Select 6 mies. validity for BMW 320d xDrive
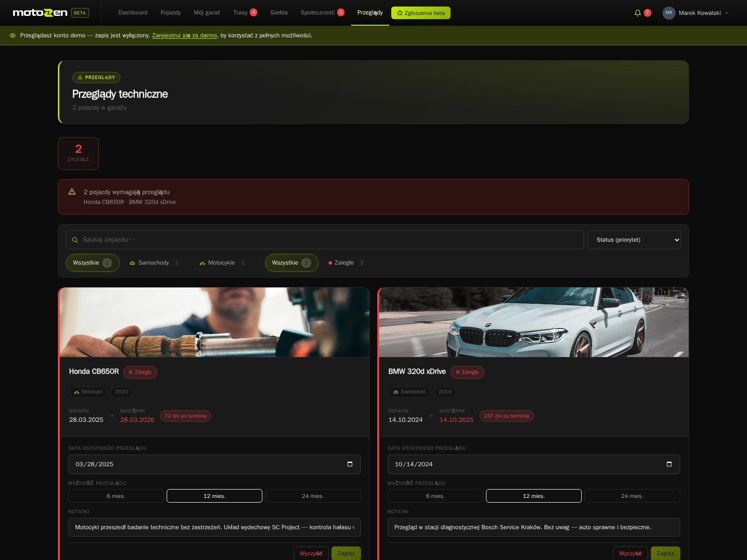 point(435,496)
